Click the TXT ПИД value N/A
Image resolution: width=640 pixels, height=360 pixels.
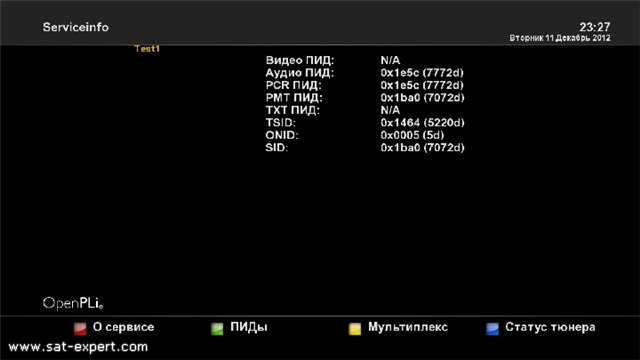pos(390,110)
